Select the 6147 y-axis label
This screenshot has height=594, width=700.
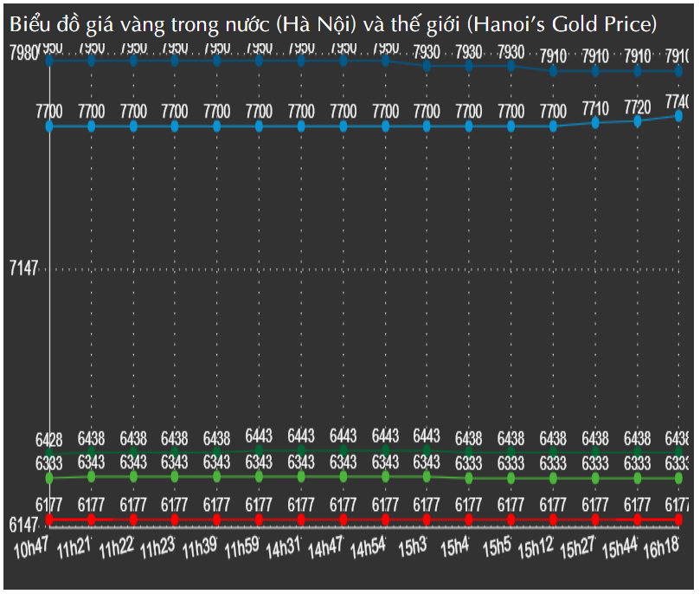tap(23, 525)
